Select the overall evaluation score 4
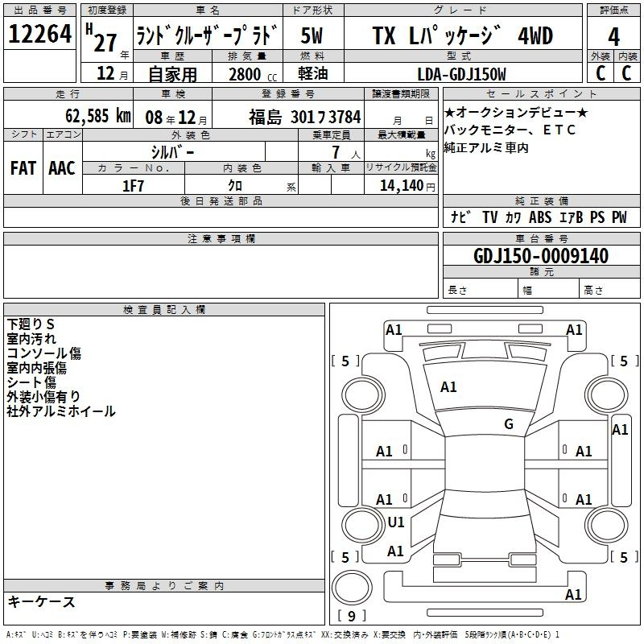Viewport: 644px width, 644px height. click(613, 37)
